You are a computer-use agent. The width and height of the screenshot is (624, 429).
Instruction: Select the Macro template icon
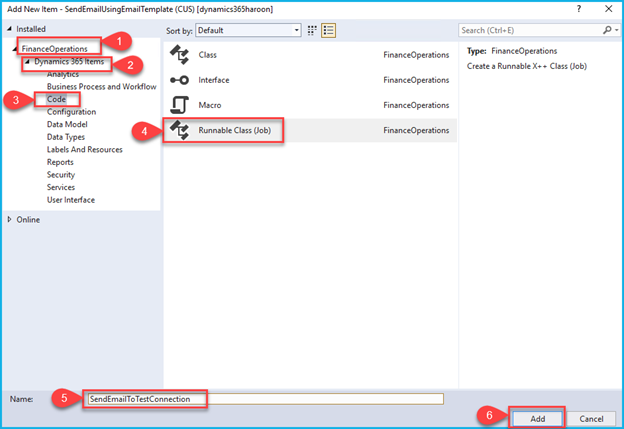point(180,105)
